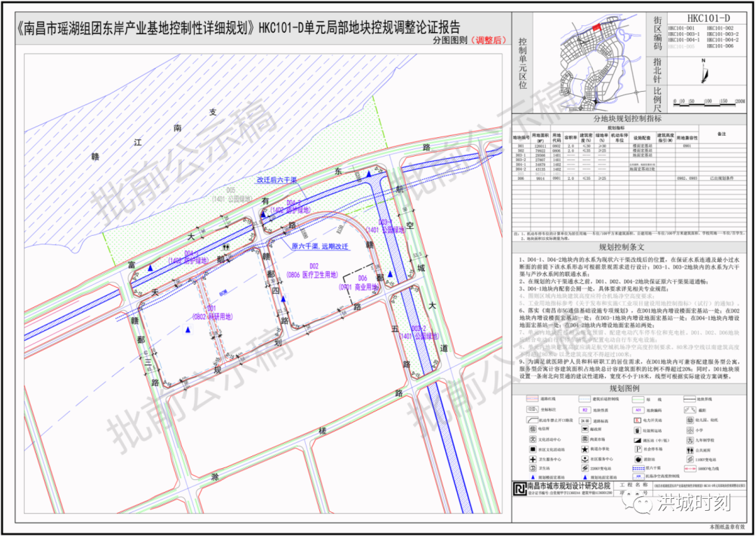Select the 邮政所 post office icon in legend
Image resolution: width=756 pixels, height=536 pixels.
[x=584, y=430]
